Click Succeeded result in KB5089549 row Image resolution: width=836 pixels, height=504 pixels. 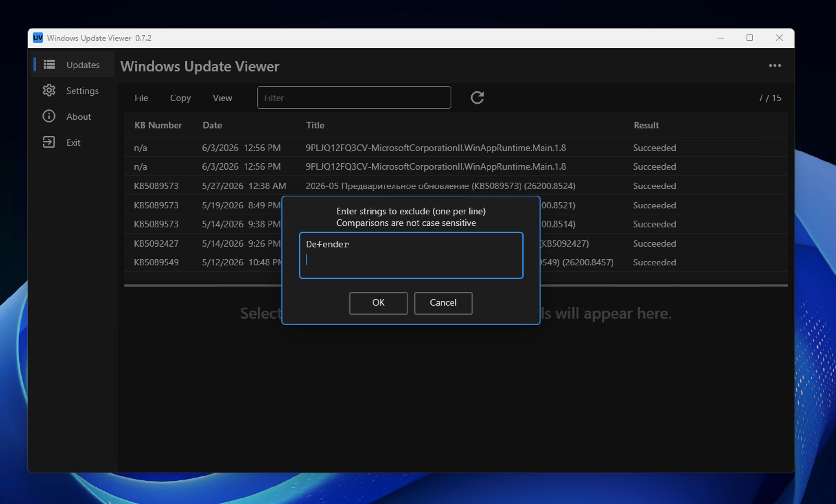pyautogui.click(x=655, y=263)
